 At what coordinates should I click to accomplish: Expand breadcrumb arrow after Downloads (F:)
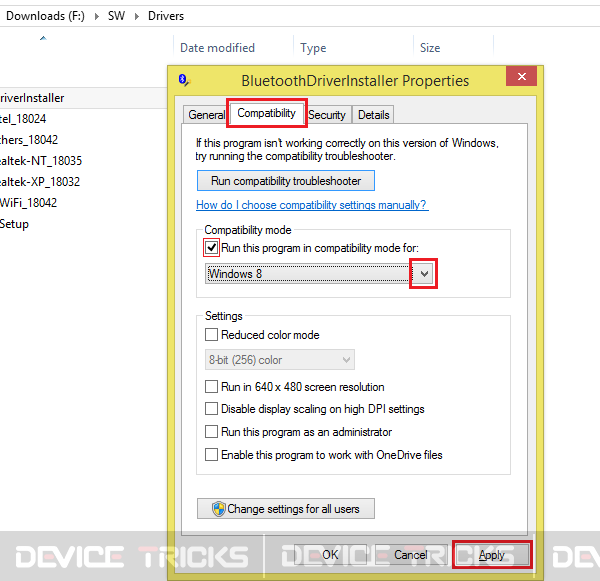tap(97, 16)
